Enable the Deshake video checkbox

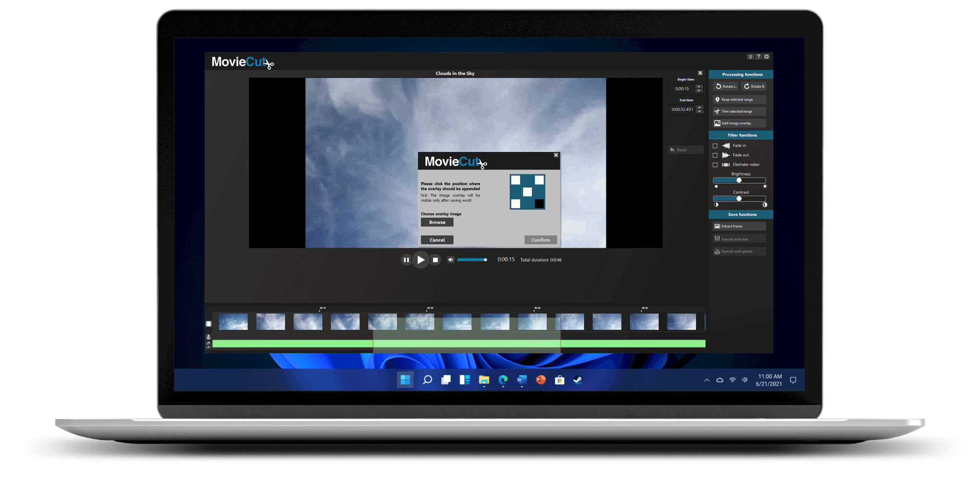(x=715, y=165)
